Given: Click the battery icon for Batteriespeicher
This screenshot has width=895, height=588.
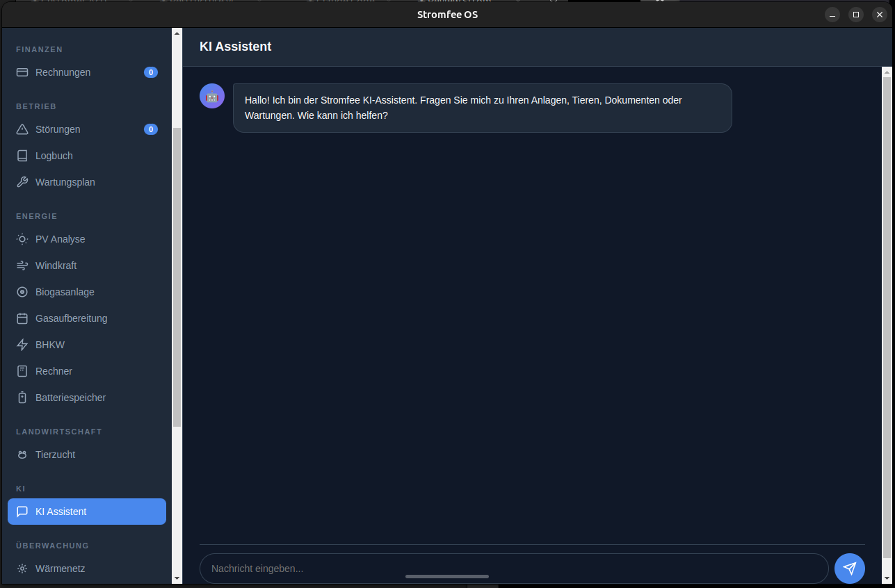Looking at the screenshot, I should (x=22, y=398).
